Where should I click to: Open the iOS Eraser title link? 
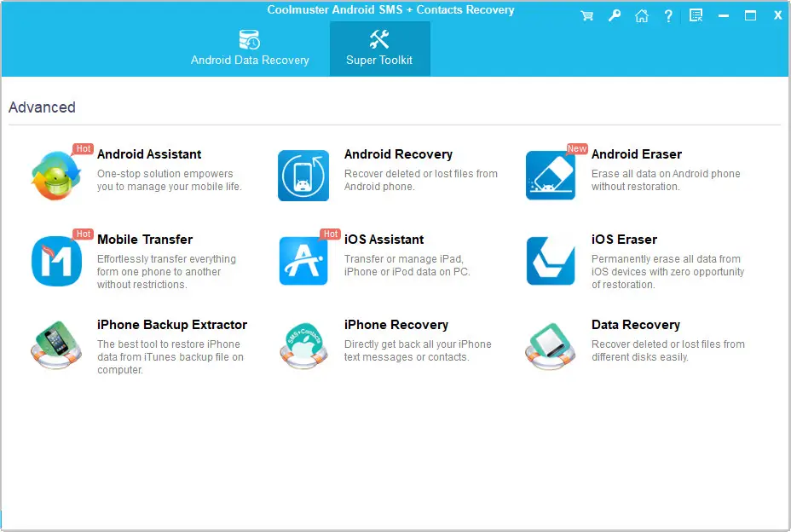coord(624,240)
